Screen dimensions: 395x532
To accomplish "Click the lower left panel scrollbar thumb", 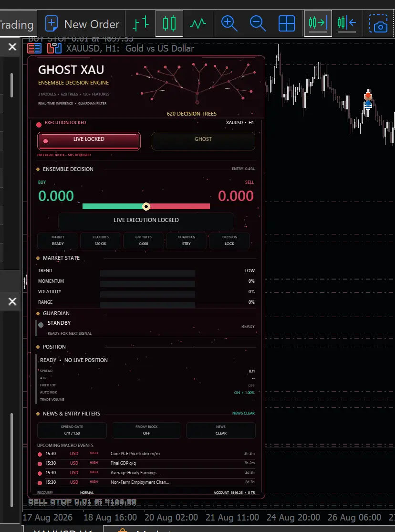I will click(12, 460).
